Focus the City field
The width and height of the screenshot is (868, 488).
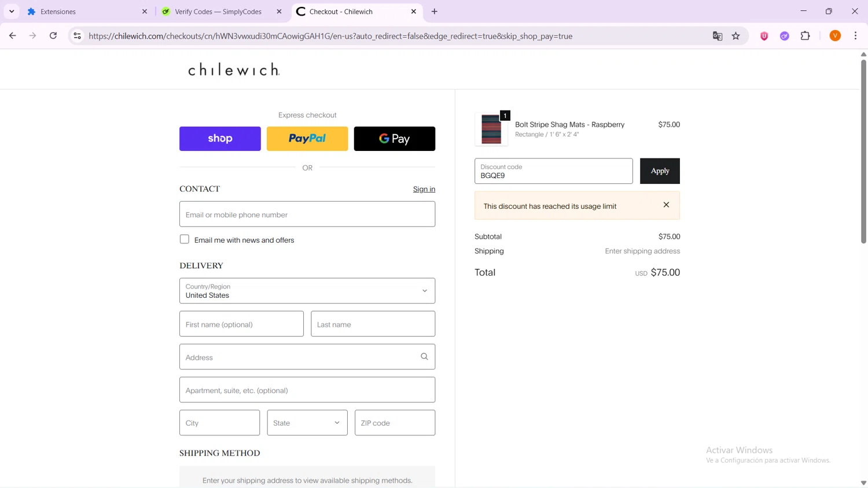[220, 423]
